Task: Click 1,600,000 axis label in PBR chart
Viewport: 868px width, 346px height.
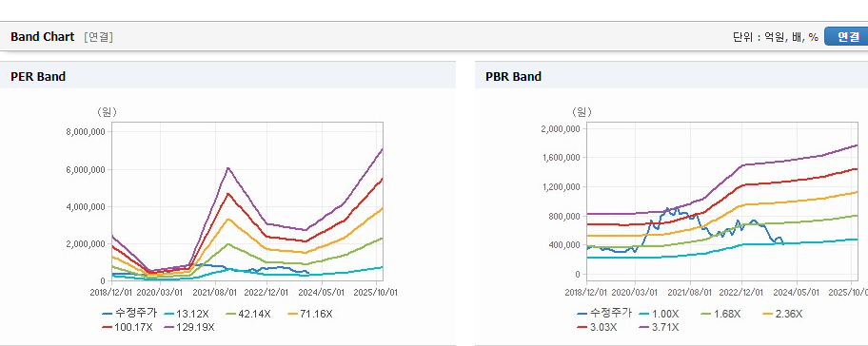Action: point(561,158)
